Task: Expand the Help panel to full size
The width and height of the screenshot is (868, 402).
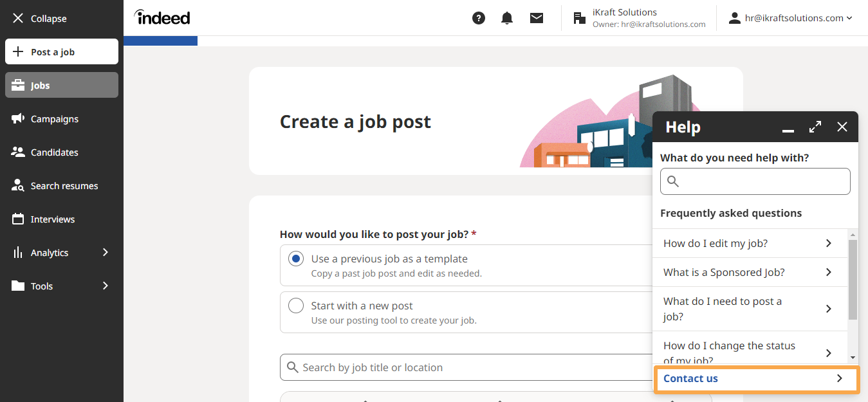Action: pyautogui.click(x=815, y=127)
